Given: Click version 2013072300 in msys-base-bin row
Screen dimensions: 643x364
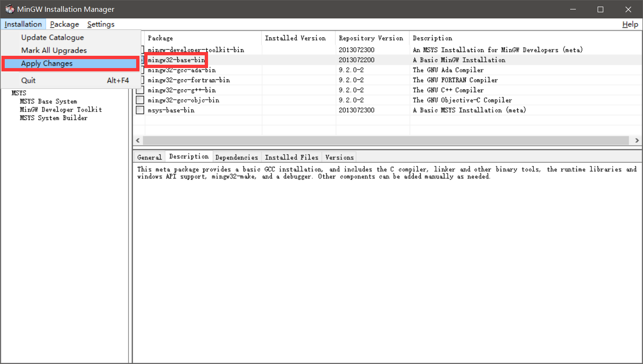Looking at the screenshot, I should (x=356, y=110).
